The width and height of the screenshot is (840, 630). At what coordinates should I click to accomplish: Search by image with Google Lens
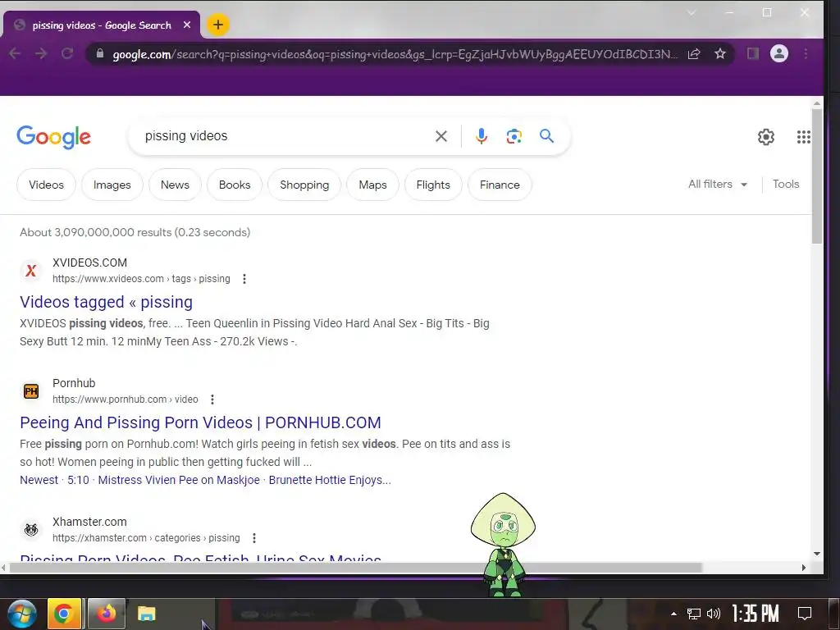coord(514,136)
